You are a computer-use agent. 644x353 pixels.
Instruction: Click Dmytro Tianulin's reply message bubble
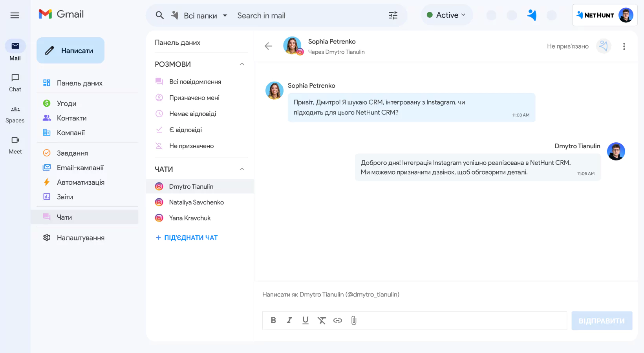pos(478,167)
